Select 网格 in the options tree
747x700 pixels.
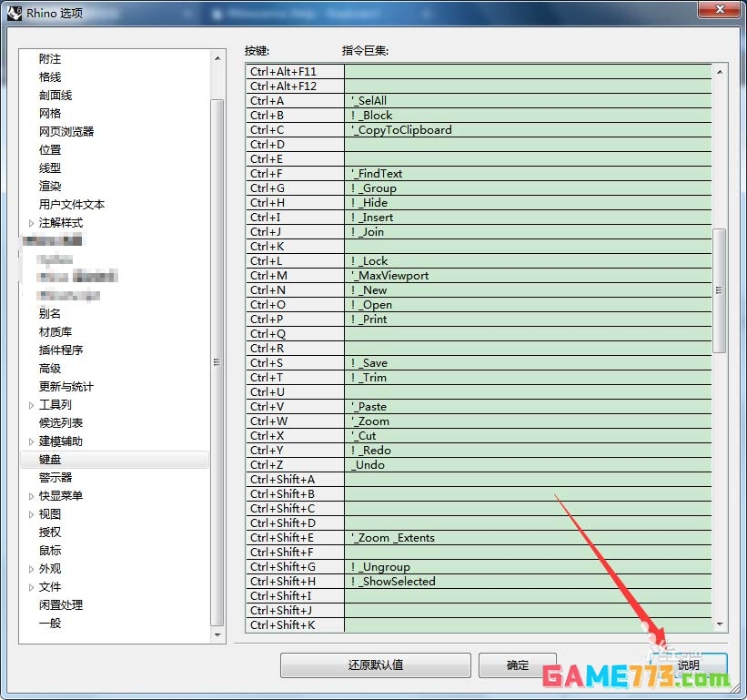point(50,114)
